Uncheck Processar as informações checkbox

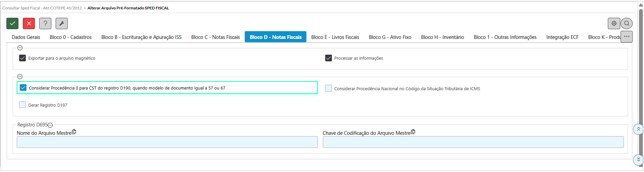(329, 58)
